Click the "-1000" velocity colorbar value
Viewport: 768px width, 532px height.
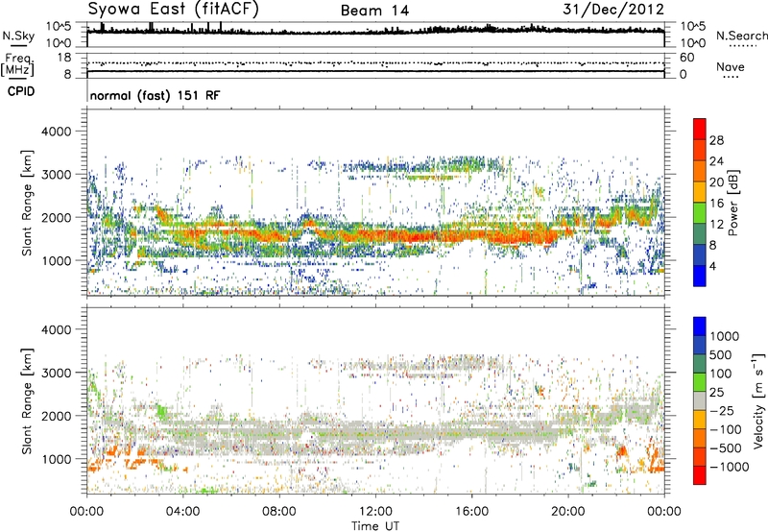730,467
